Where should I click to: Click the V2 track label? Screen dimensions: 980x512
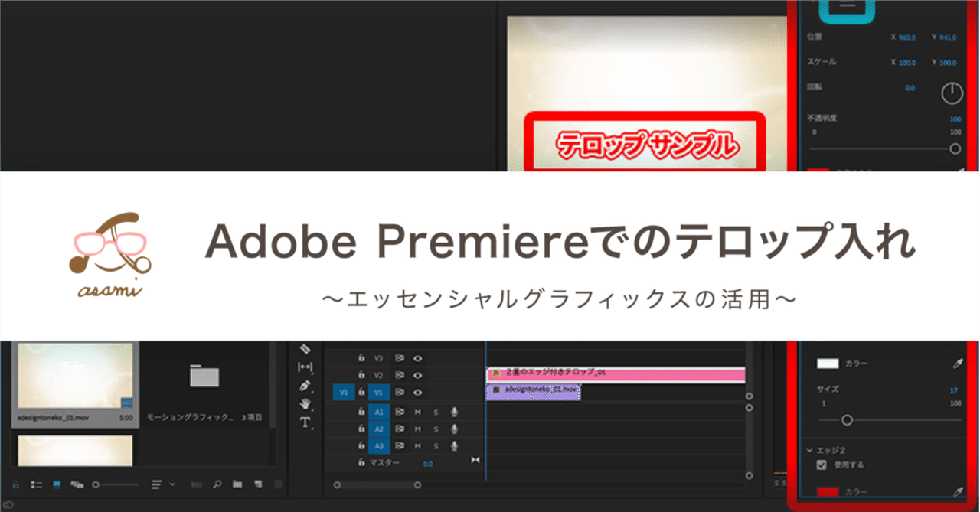[378, 375]
